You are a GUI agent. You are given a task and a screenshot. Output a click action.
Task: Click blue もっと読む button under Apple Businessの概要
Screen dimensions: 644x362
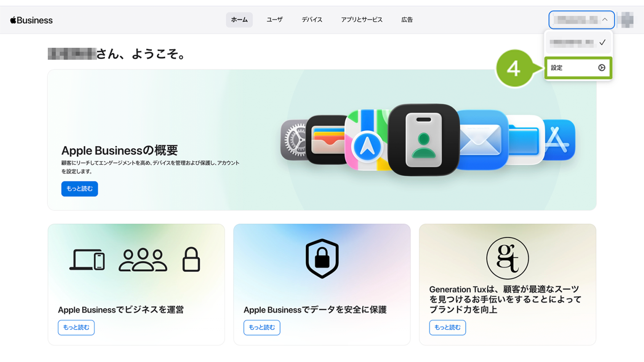click(79, 189)
